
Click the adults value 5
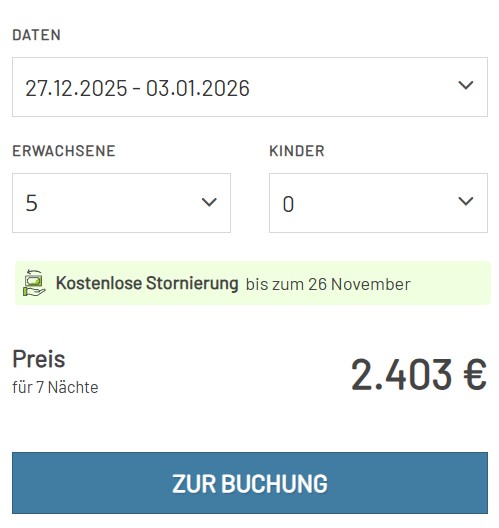[x=32, y=203]
